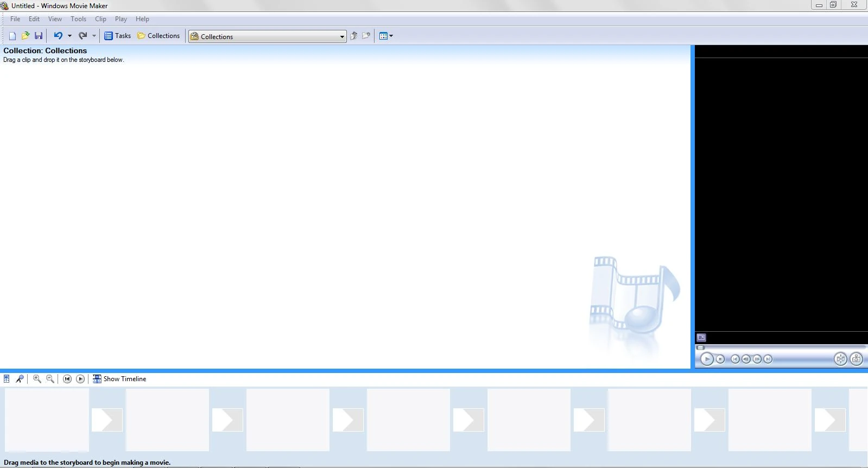868x468 pixels.
Task: Click the Set Audio Levels icon
Action: (x=7, y=379)
